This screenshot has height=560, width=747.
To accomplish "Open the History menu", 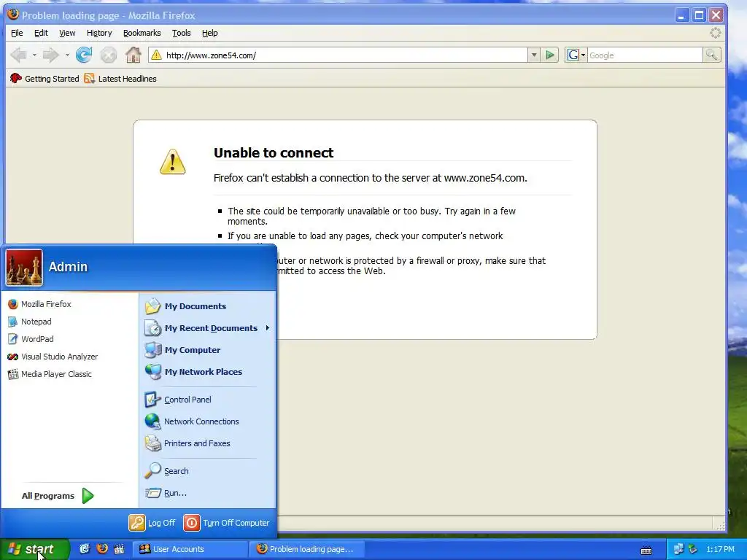I will [99, 33].
